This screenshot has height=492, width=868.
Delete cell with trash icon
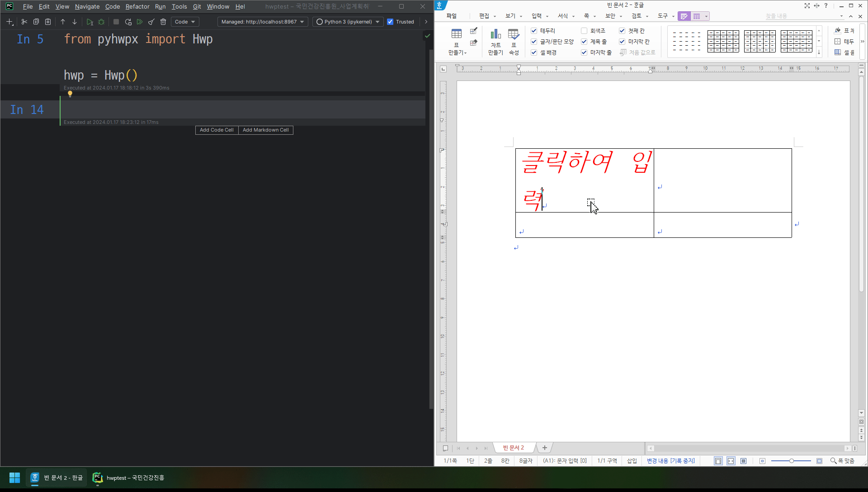(163, 22)
